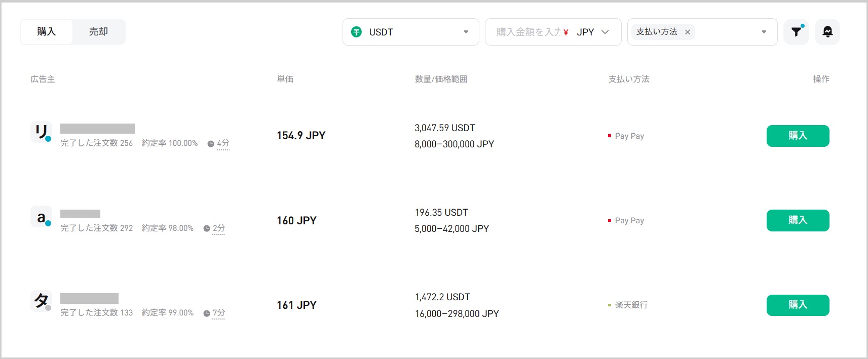Click the リ advertiser avatar

41,132
